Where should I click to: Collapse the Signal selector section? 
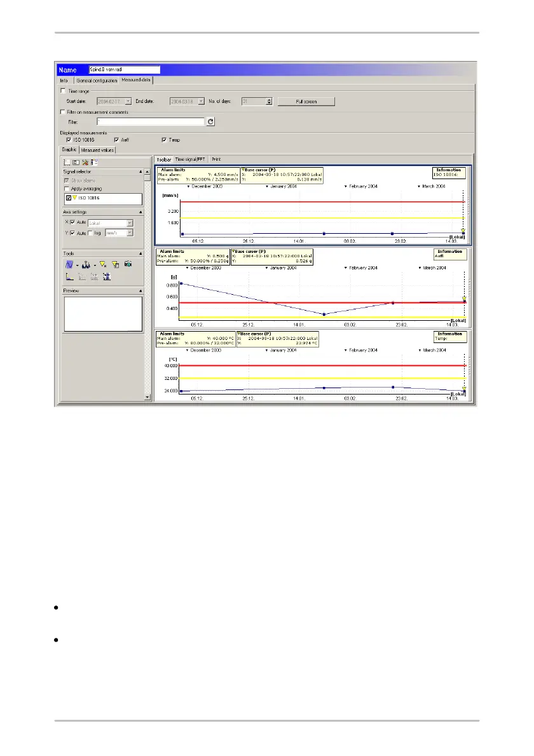[139, 172]
